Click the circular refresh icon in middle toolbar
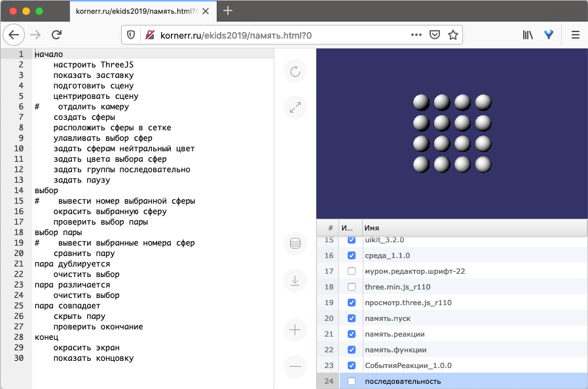The height and width of the screenshot is (389, 588). pyautogui.click(x=295, y=71)
